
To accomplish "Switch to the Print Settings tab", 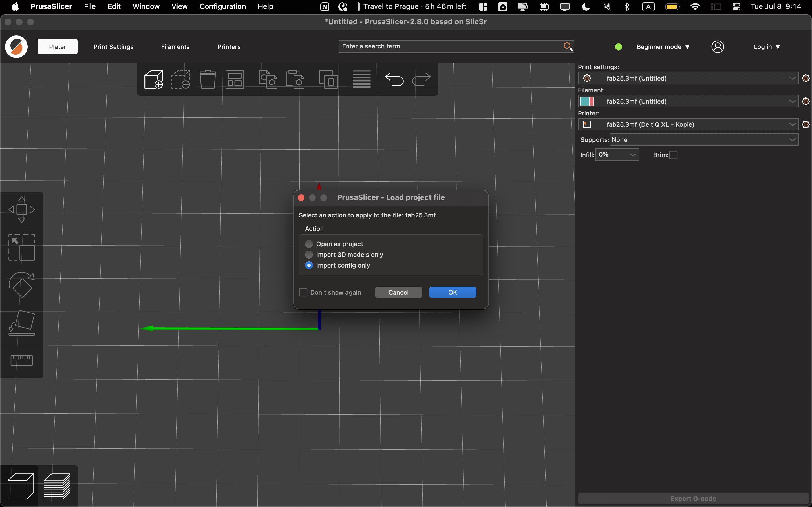I will [113, 47].
